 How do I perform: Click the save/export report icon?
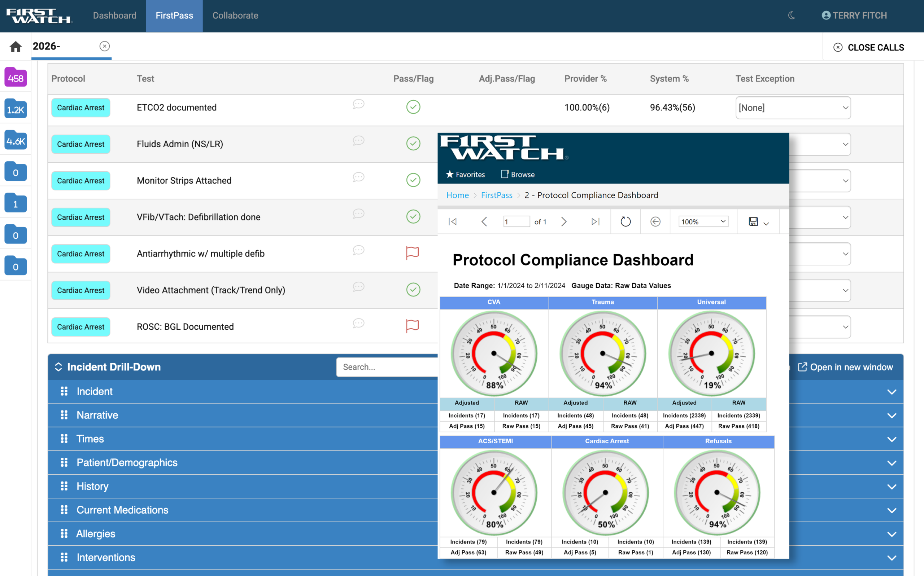tap(753, 221)
